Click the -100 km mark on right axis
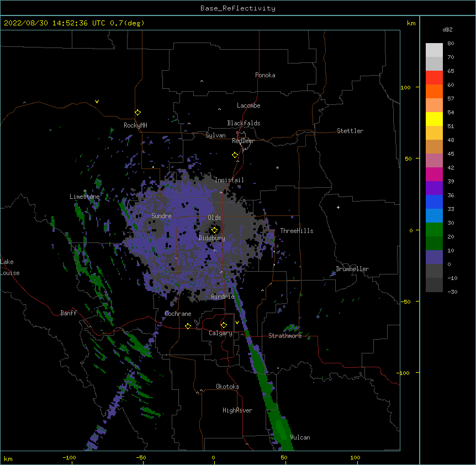 (x=404, y=373)
